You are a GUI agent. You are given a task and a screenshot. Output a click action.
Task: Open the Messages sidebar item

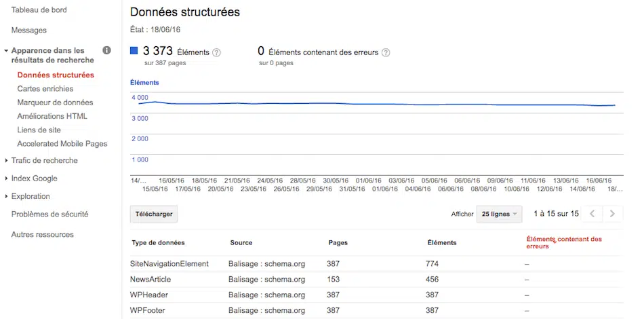(29, 31)
